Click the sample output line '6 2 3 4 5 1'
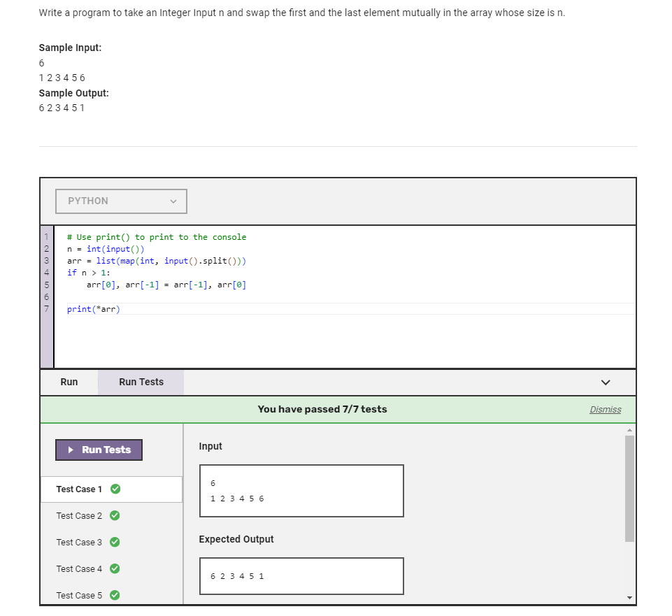This screenshot has width=672, height=616. pos(62,108)
